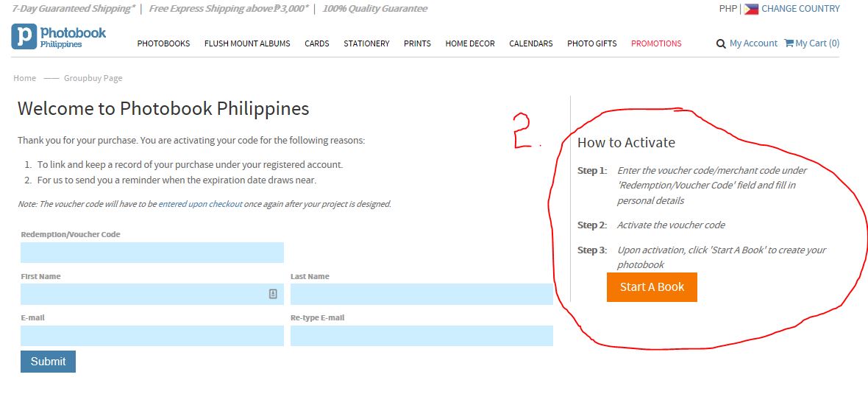
Task: Click the search magnifier icon
Action: [721, 43]
